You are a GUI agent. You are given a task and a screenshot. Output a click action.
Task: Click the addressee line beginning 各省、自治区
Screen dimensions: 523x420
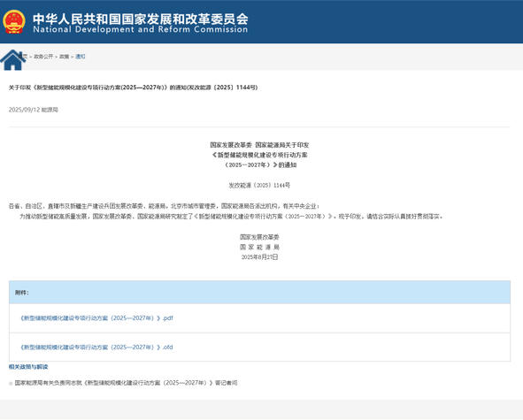click(164, 206)
